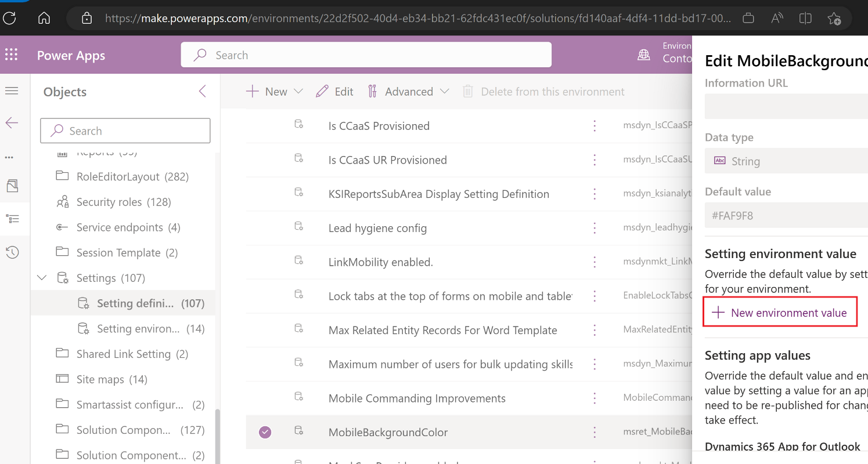Viewport: 868px width, 464px height.
Task: Open Shared Link Setting (2) folder
Action: (x=123, y=354)
